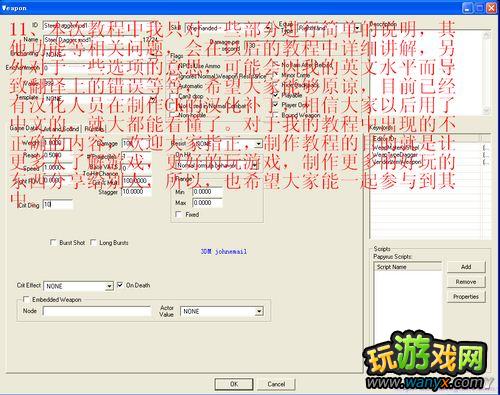500x395 pixels.
Task: Click the maximize button in title bar
Action: click(479, 8)
